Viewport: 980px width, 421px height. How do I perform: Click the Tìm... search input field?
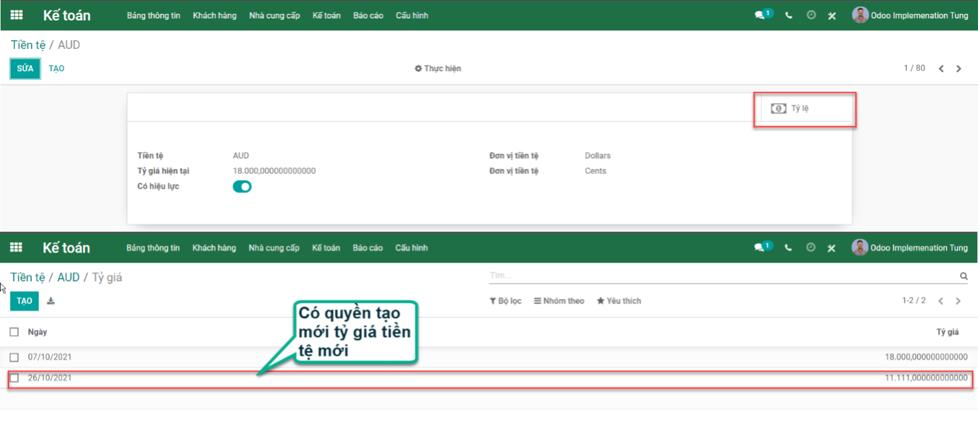(x=723, y=276)
